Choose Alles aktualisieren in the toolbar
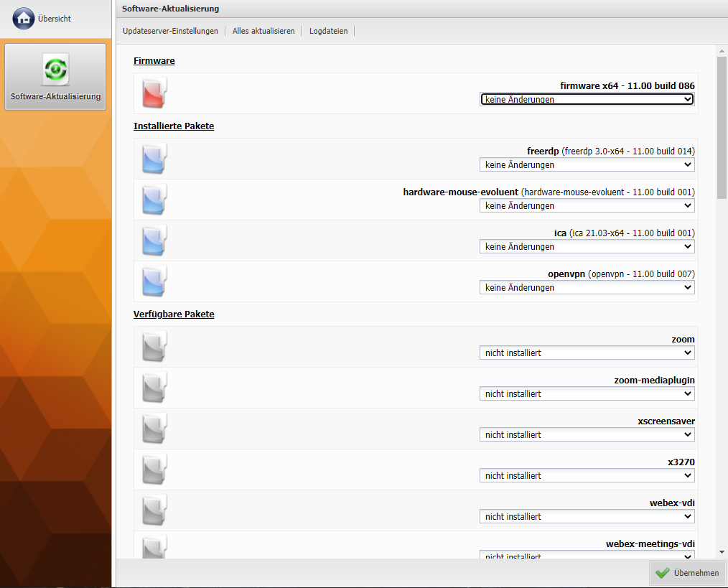This screenshot has height=588, width=728. pyautogui.click(x=263, y=31)
